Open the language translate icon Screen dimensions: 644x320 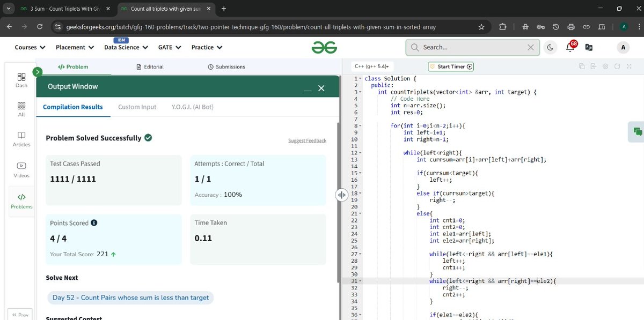[x=589, y=48]
